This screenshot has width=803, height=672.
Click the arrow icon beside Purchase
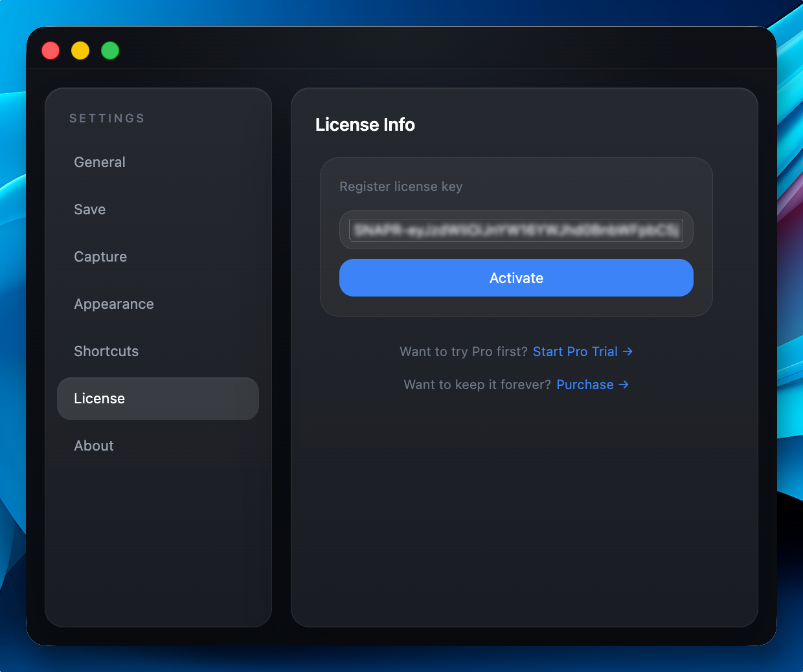pos(624,385)
